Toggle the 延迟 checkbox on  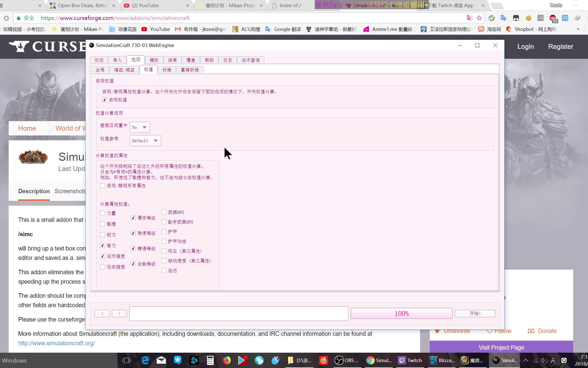click(x=164, y=270)
